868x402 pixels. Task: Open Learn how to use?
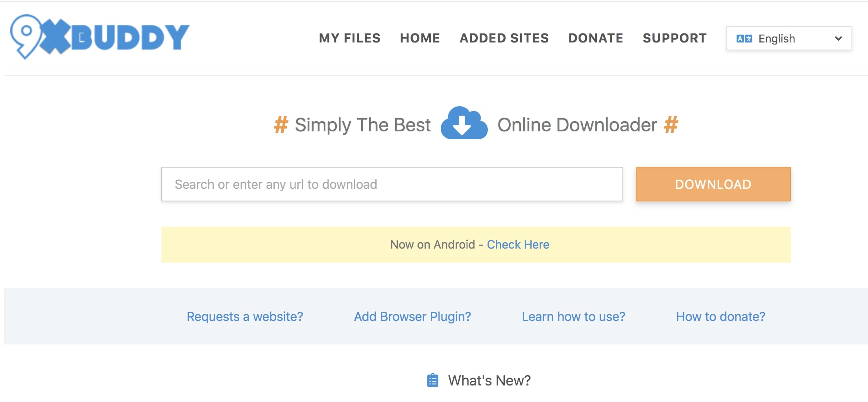click(x=574, y=316)
